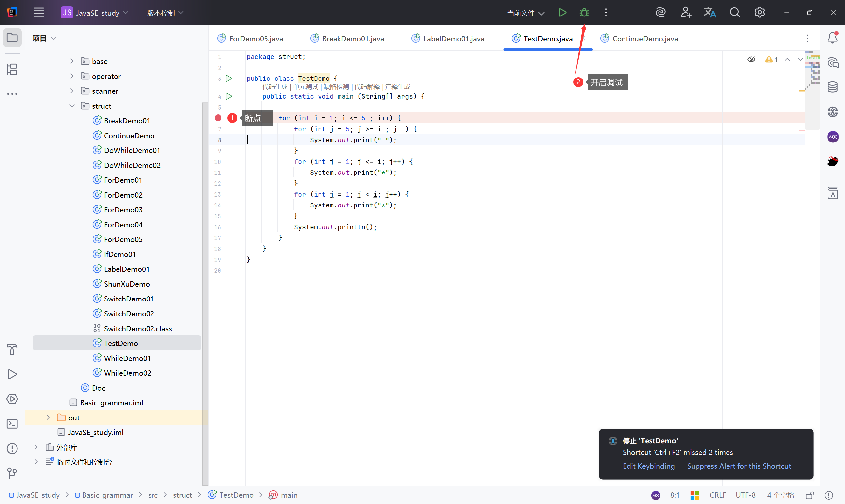Click the Search Everywhere magnifier icon
This screenshot has height=504, width=845.
(735, 13)
